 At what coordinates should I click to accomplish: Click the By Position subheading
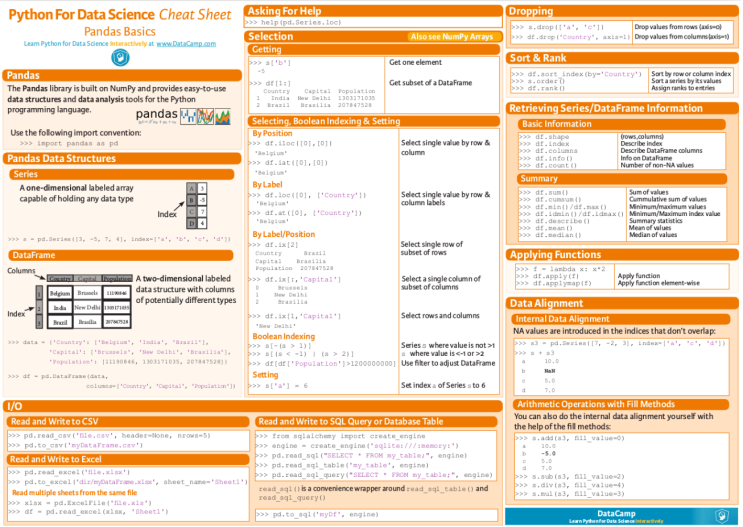point(272,133)
